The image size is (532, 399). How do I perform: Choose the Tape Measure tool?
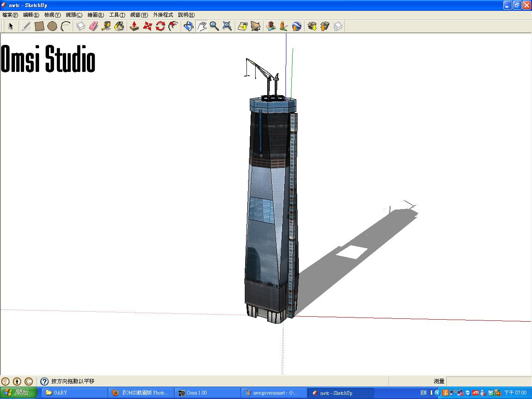click(x=106, y=26)
